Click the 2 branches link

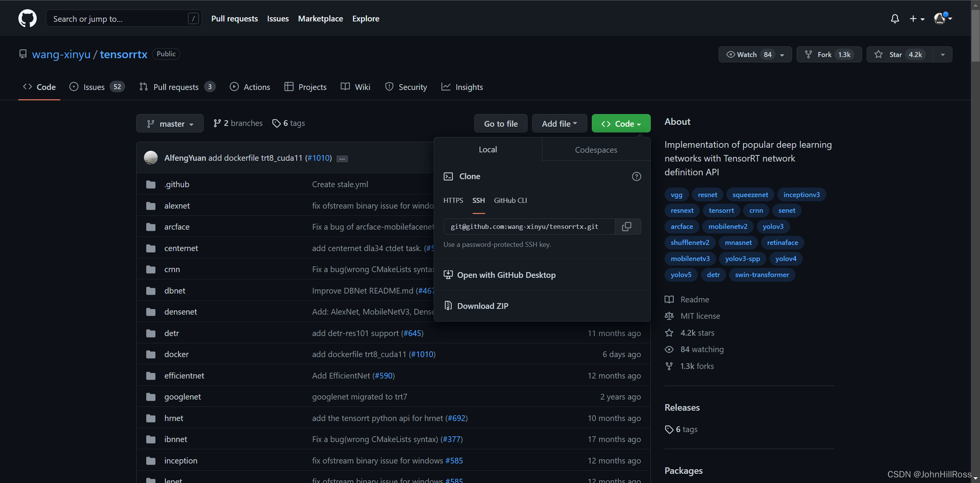click(x=238, y=123)
